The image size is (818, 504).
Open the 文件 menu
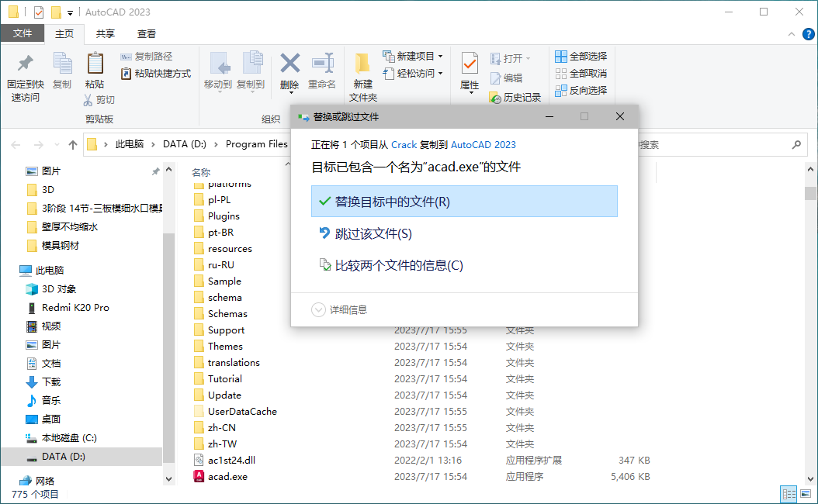23,33
